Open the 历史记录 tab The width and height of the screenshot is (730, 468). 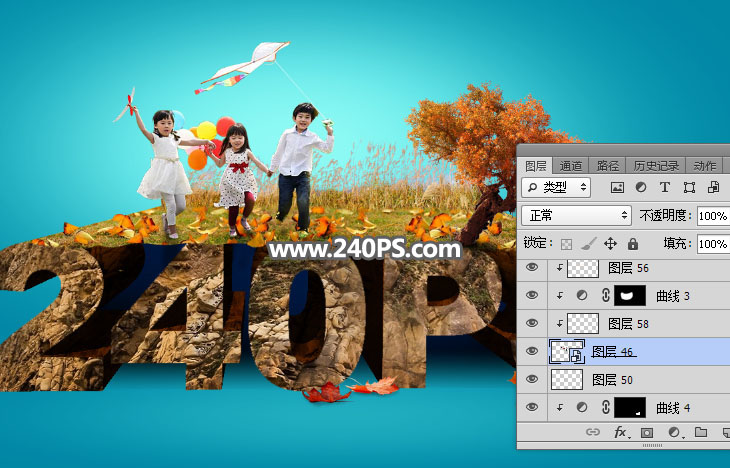656,166
